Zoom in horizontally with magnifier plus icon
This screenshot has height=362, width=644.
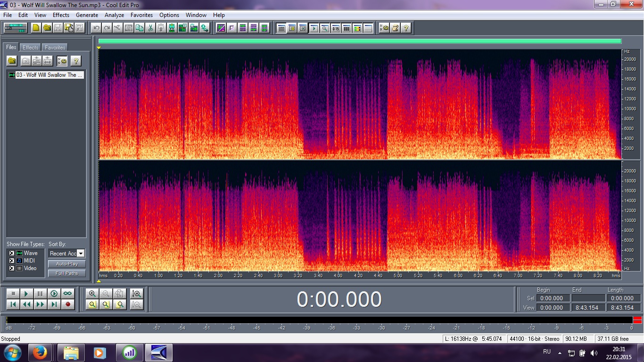[92, 293]
